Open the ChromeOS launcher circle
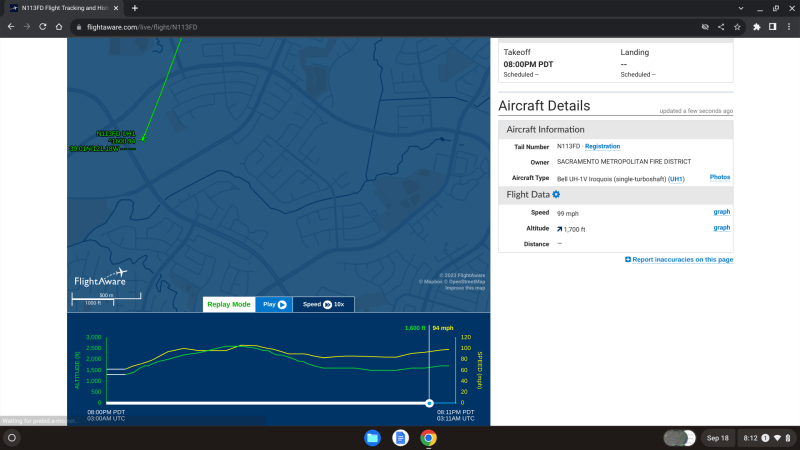Screen dimensions: 800x450 (12, 438)
